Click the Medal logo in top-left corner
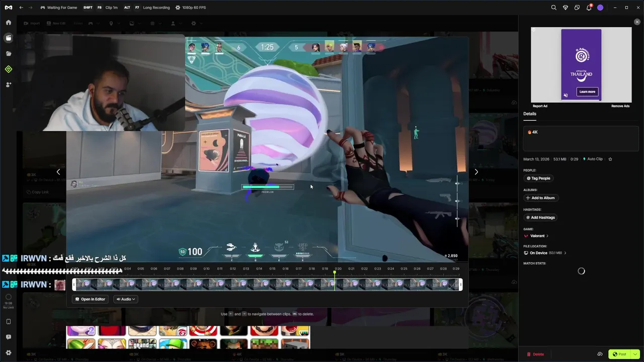This screenshot has height=362, width=644. click(x=8, y=8)
